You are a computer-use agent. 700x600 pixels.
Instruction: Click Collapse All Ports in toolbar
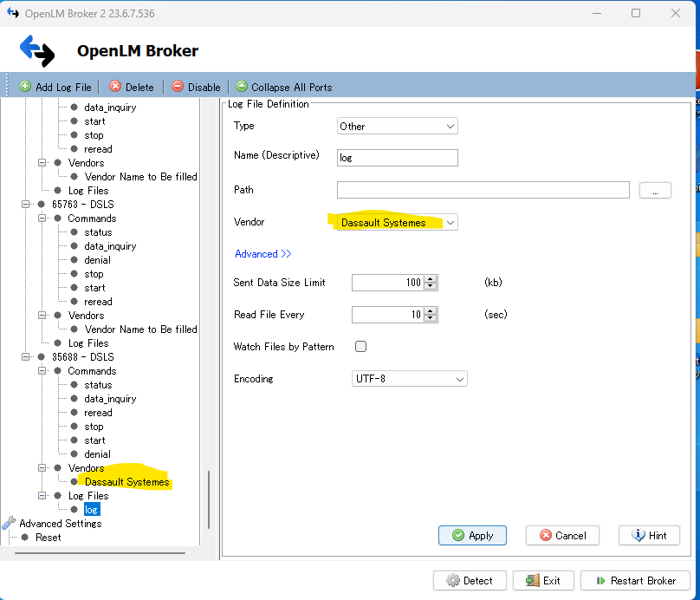(x=284, y=87)
